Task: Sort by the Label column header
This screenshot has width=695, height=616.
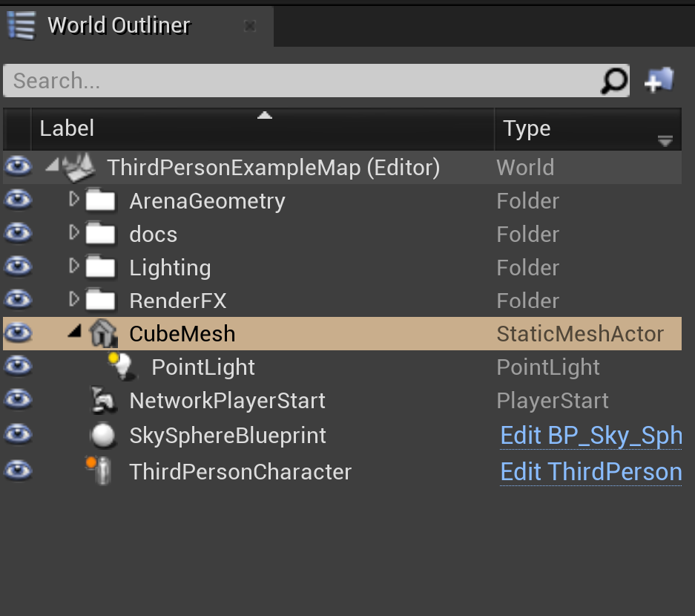Action: (x=263, y=128)
